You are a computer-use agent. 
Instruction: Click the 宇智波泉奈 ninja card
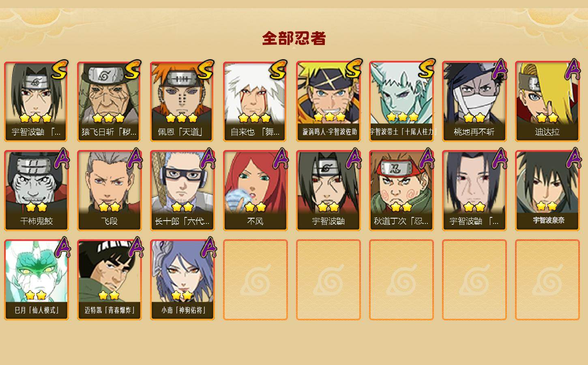click(547, 191)
